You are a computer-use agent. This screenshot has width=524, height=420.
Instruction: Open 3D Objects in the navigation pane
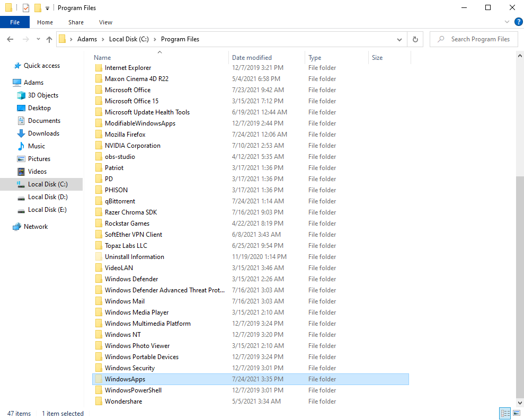point(43,95)
